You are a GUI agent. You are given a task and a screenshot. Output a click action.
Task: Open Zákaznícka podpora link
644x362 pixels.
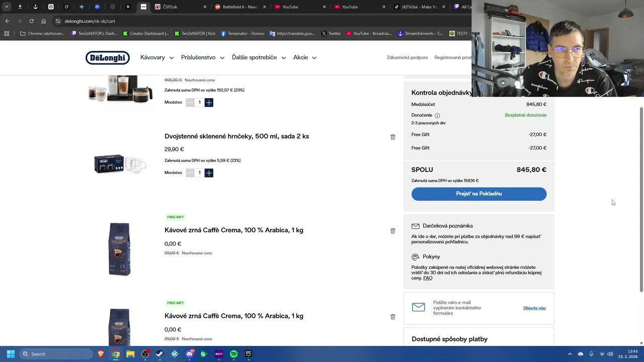pos(407,57)
